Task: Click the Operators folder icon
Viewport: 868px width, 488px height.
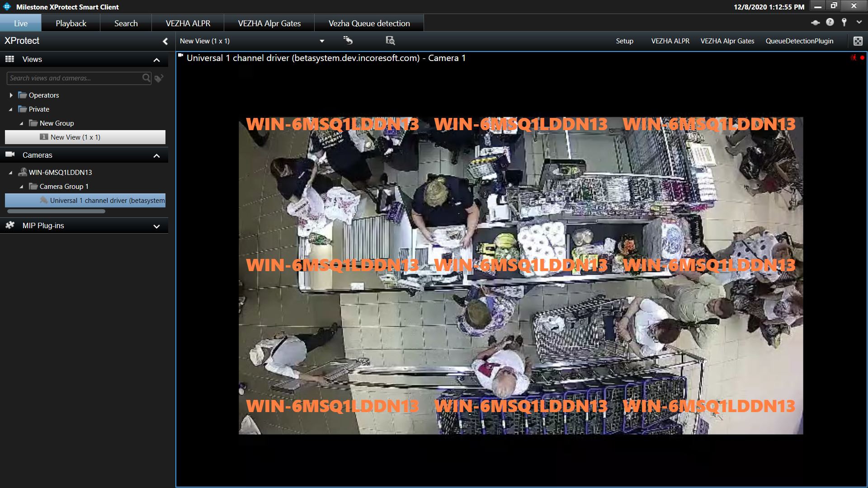Action: click(x=23, y=95)
